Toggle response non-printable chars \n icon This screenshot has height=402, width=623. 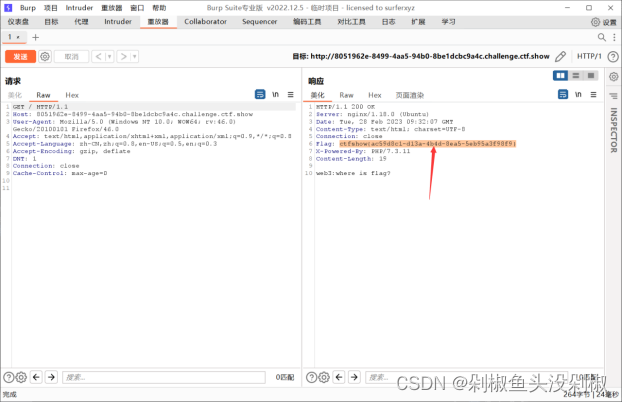point(578,95)
